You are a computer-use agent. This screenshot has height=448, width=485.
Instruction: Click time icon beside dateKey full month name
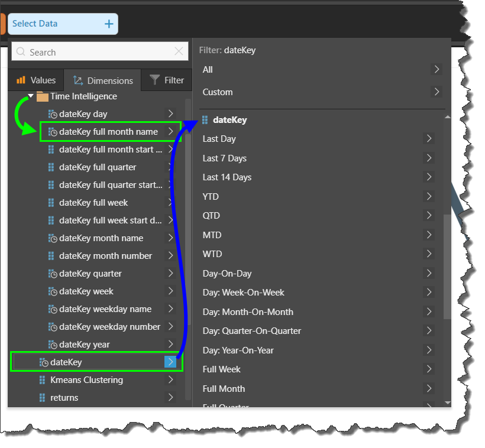[x=52, y=132]
